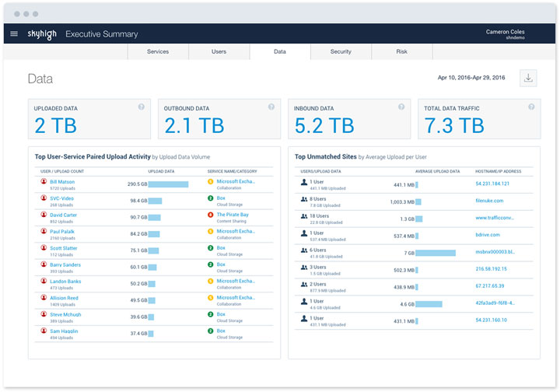
Task: Switch to the Security tab
Action: [341, 51]
